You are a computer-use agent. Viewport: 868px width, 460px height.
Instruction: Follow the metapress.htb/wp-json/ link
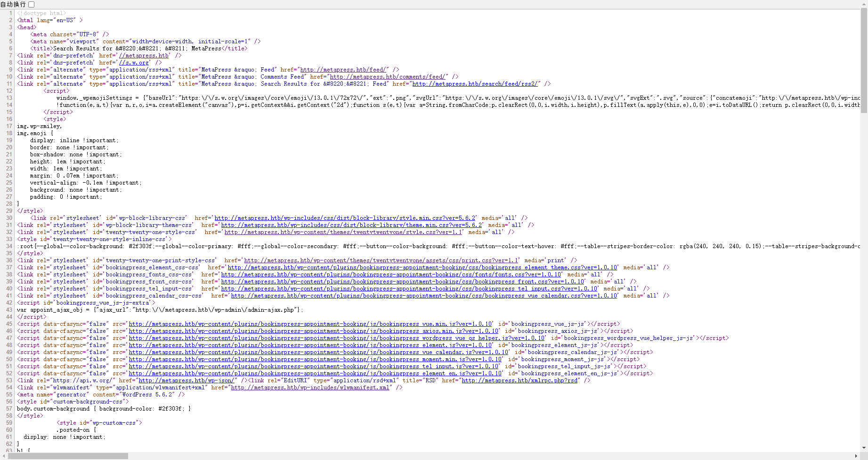(x=187, y=380)
